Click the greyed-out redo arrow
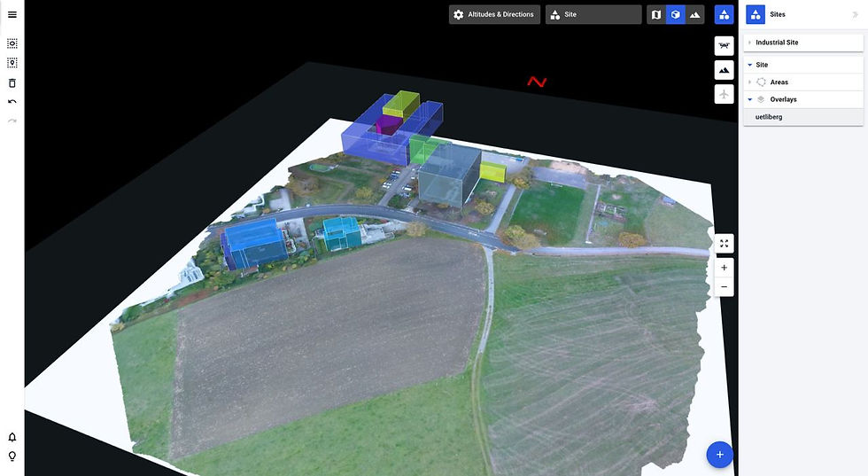 click(x=12, y=121)
